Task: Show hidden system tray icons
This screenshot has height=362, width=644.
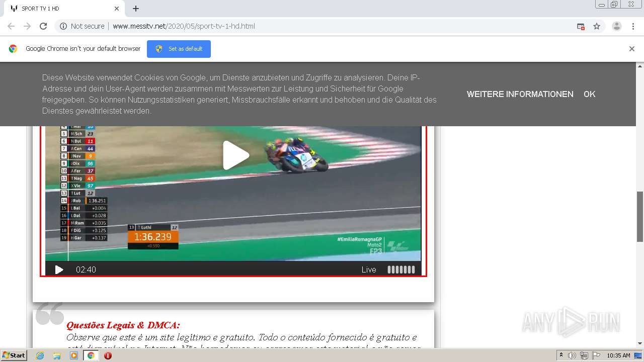Action: tap(561, 355)
